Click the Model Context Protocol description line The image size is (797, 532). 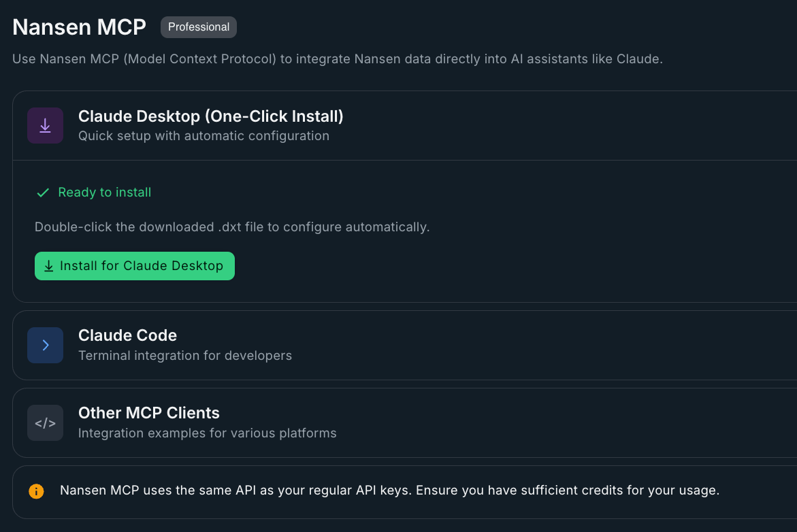338,59
